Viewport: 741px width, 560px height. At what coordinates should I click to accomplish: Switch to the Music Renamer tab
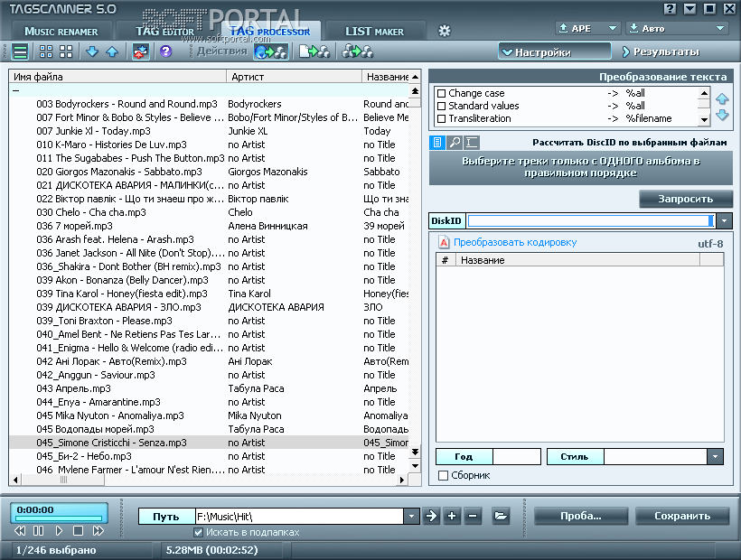pos(60,32)
